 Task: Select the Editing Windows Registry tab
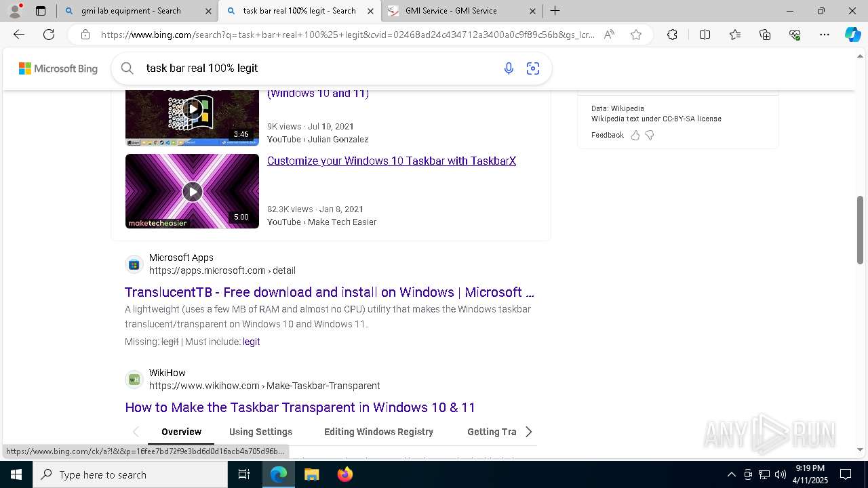tap(378, 432)
